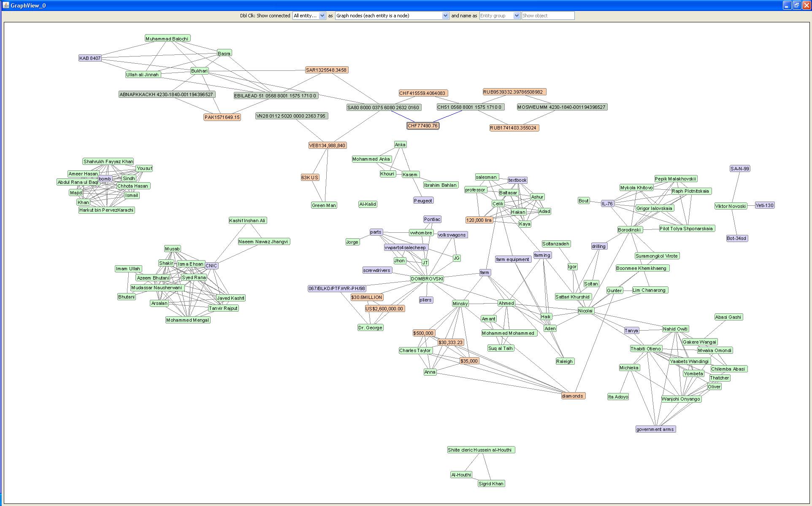Screen dimensions: 812x506
Task: Select the vwparts4salecheep node
Action: tap(406, 248)
